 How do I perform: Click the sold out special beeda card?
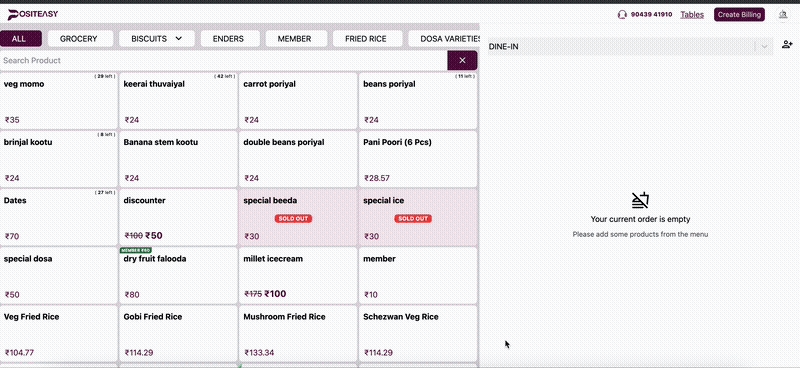(x=298, y=217)
